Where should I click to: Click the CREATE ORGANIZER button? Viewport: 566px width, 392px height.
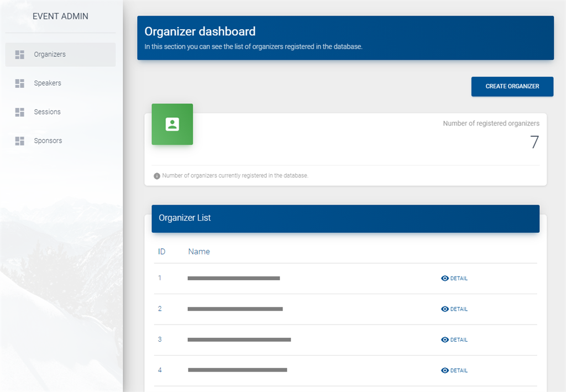[x=512, y=86]
